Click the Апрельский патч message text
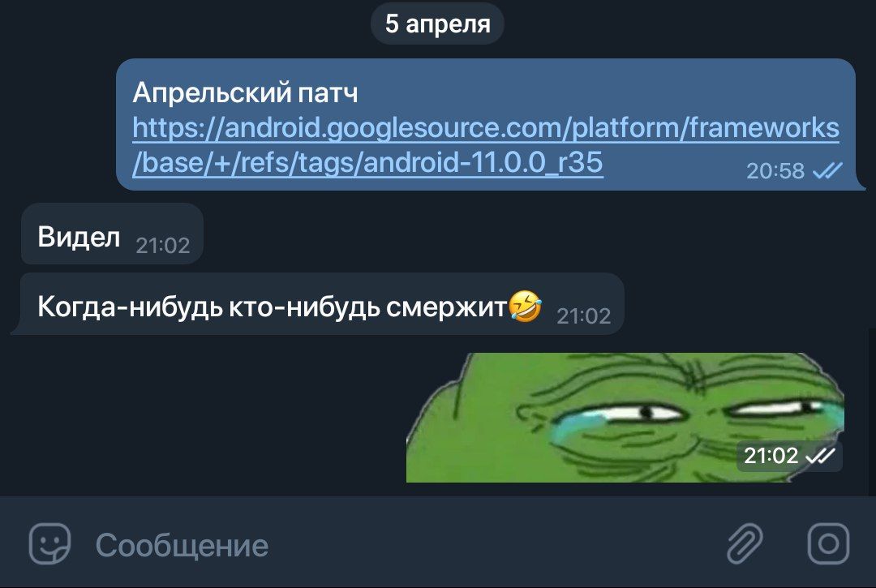Image resolution: width=876 pixels, height=588 pixels. (245, 92)
